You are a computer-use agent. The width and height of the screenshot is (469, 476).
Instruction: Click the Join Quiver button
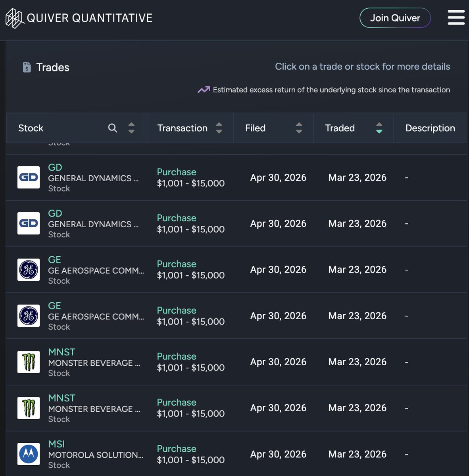[395, 18]
